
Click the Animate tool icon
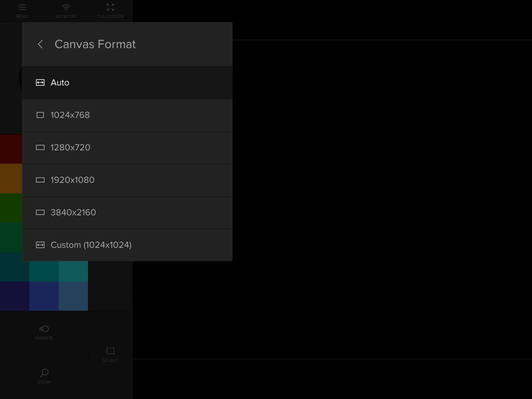click(44, 329)
